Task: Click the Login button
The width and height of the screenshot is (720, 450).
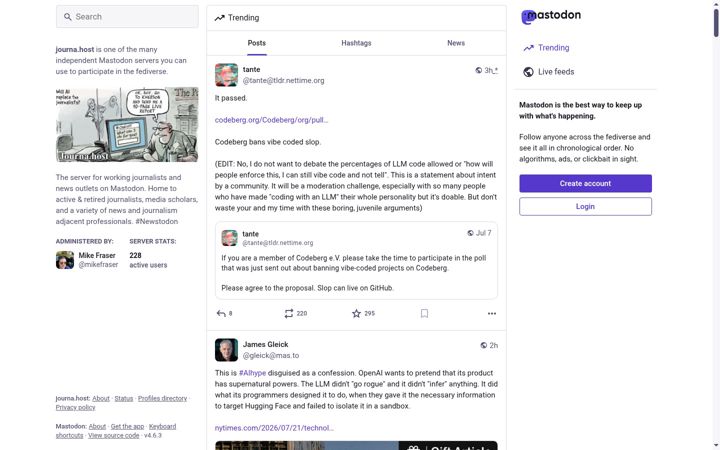Action: 585,207
